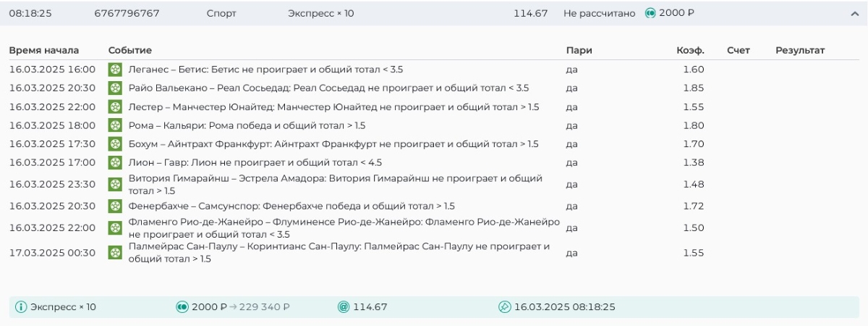Click the football icon for Бохум – Айнтрахт Франкфурт
This screenshot has width=868, height=326.
click(114, 144)
